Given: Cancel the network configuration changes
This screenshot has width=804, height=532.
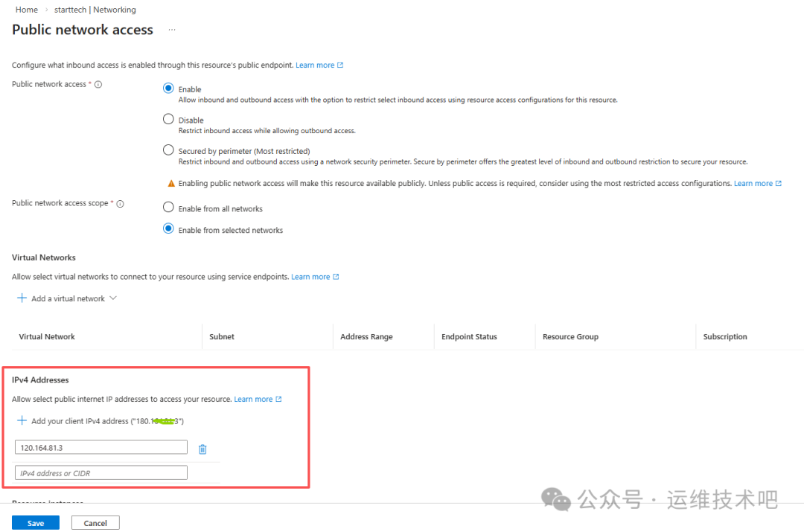Looking at the screenshot, I should coord(95,523).
